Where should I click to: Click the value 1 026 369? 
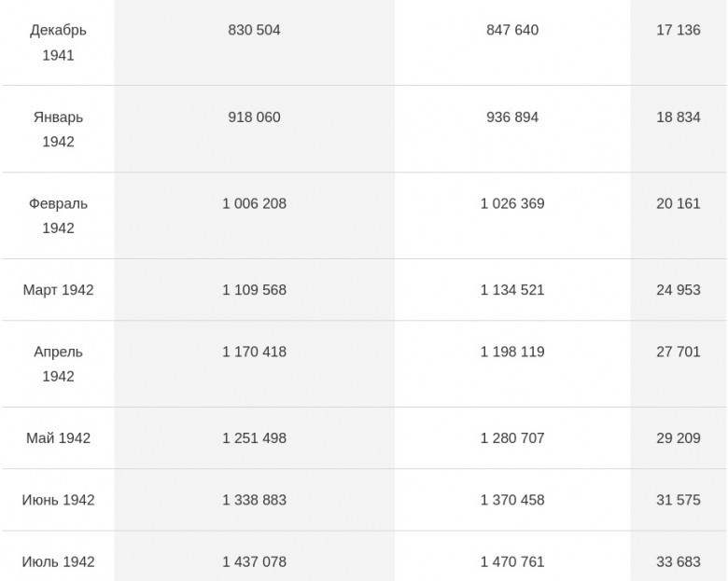coord(512,203)
